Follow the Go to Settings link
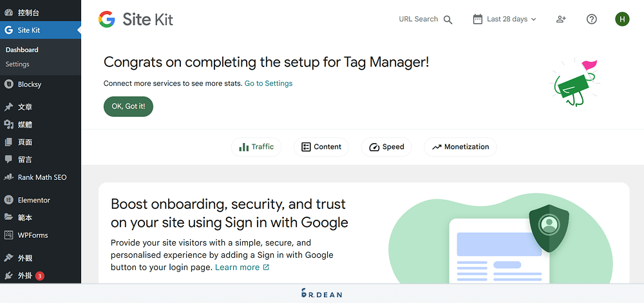The image size is (644, 303). [x=269, y=83]
